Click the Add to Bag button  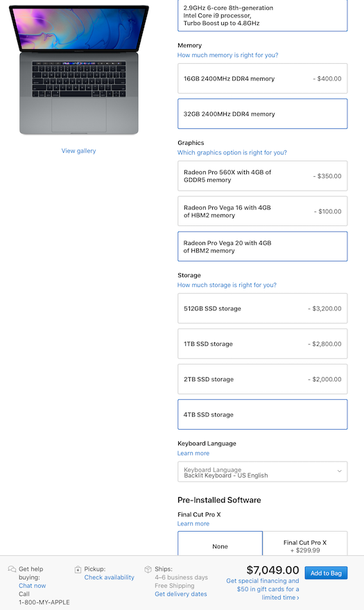tap(327, 573)
